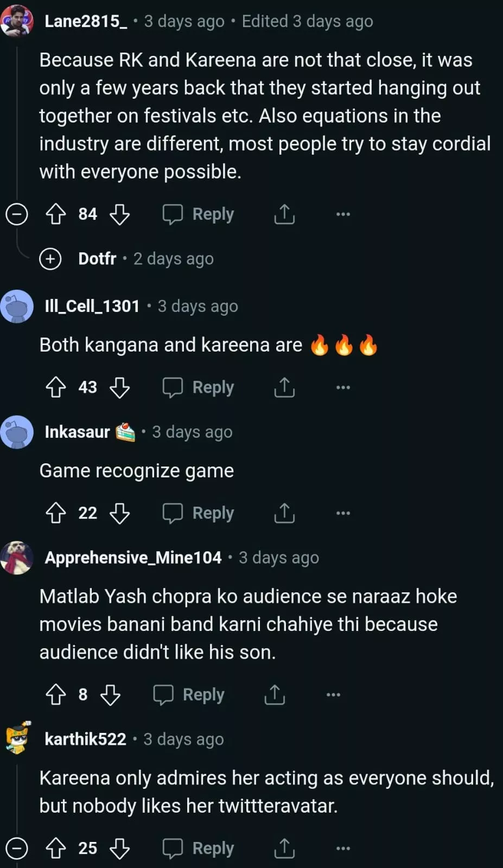Screen dimensions: 503x868
Task: Collapse Lane2815_'s comment thread
Action: click(17, 214)
